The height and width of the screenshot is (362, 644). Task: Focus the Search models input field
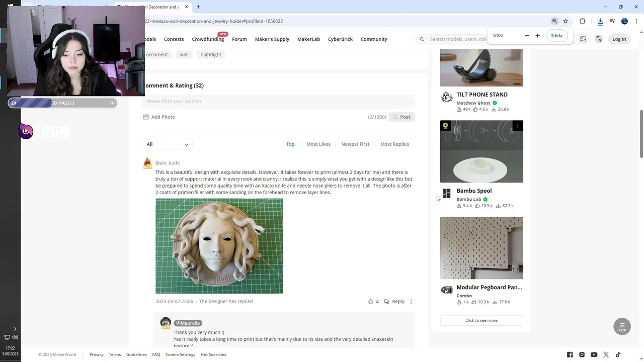click(x=458, y=39)
